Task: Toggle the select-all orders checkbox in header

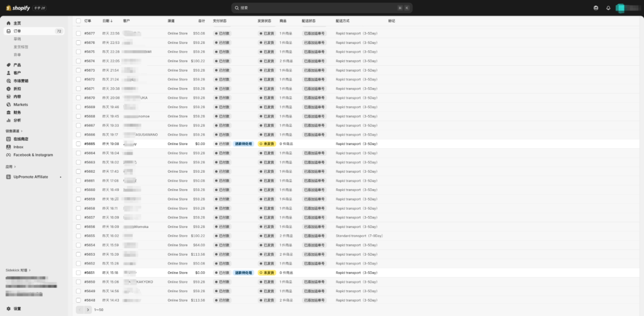Action: point(79,21)
